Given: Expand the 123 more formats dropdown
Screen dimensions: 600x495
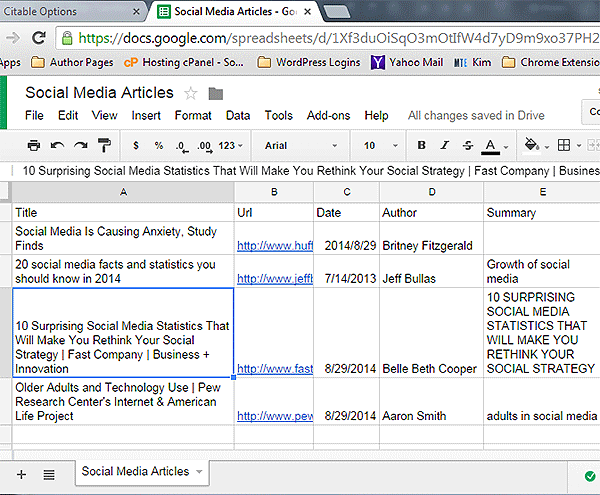Looking at the screenshot, I should [x=229, y=146].
